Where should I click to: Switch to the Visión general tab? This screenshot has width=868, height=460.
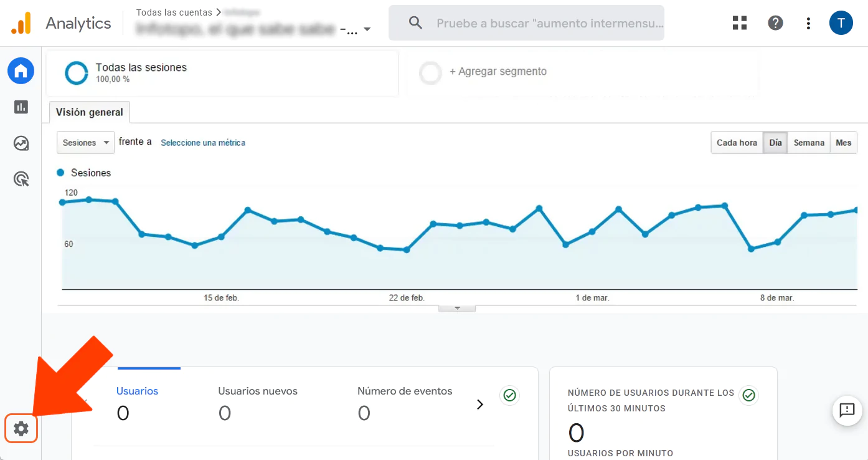coord(89,112)
